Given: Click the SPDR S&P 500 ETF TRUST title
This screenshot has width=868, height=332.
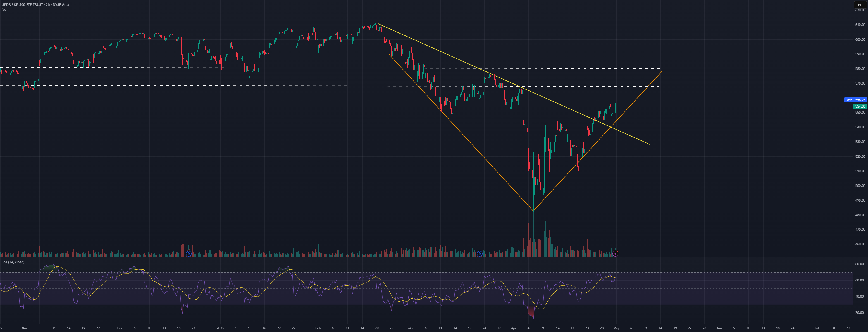Looking at the screenshot, I should point(23,5).
